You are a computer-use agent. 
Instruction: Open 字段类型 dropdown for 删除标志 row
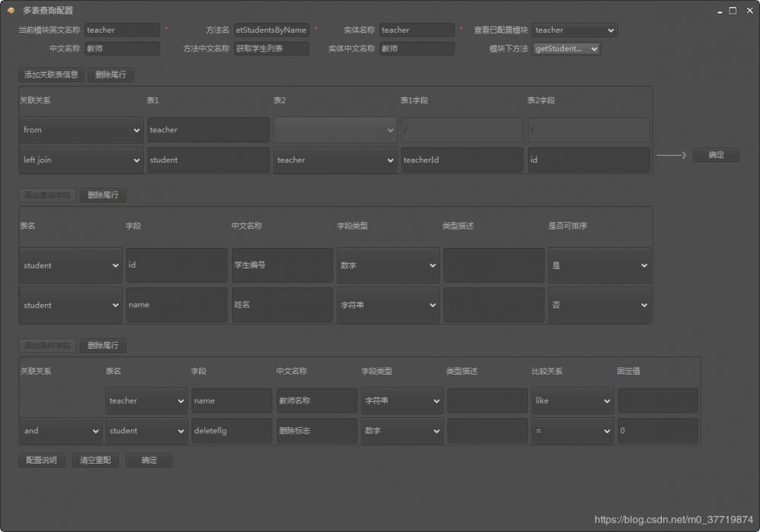point(402,431)
